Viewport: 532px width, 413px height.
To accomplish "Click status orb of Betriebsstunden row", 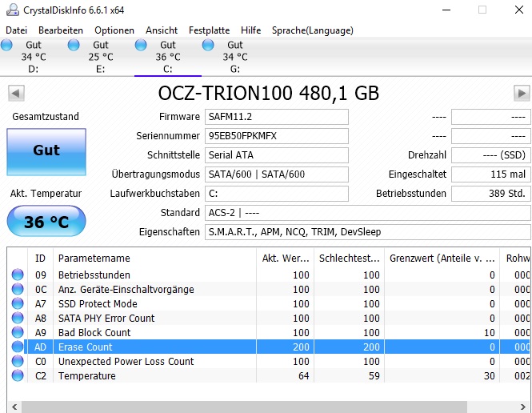I will pyautogui.click(x=18, y=275).
